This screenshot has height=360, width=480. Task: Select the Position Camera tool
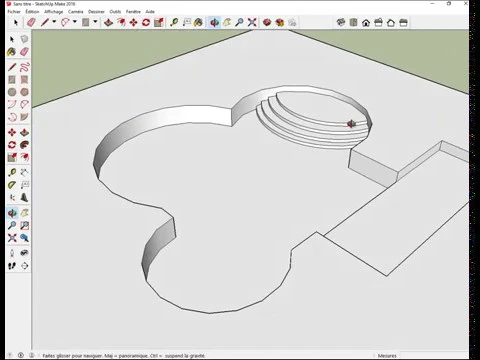tap(12, 253)
